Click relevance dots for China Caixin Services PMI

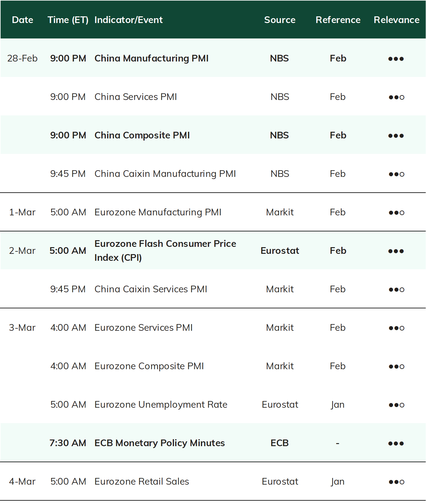[396, 290]
